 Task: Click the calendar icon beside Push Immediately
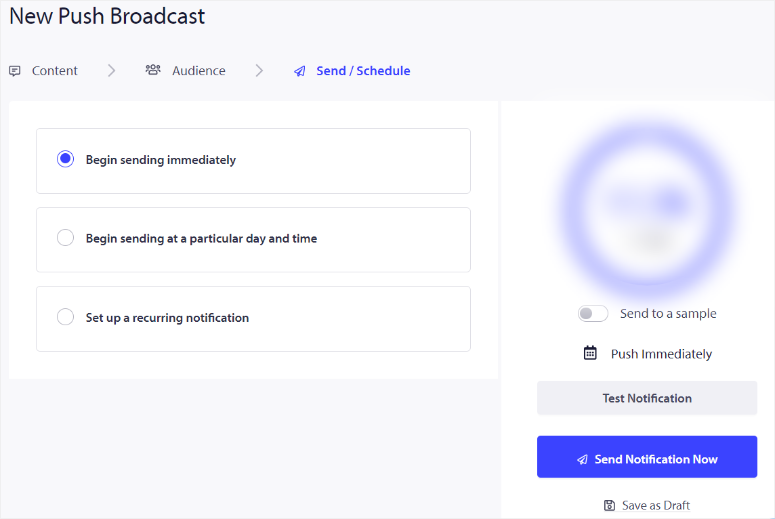590,353
